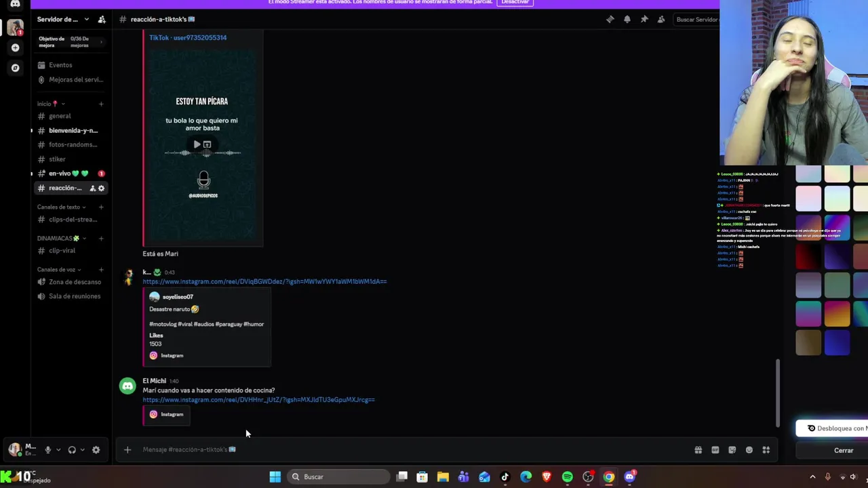This screenshot has width=868, height=488.
Task: Open Mejoras del servidor
Action: pyautogui.click(x=71, y=80)
